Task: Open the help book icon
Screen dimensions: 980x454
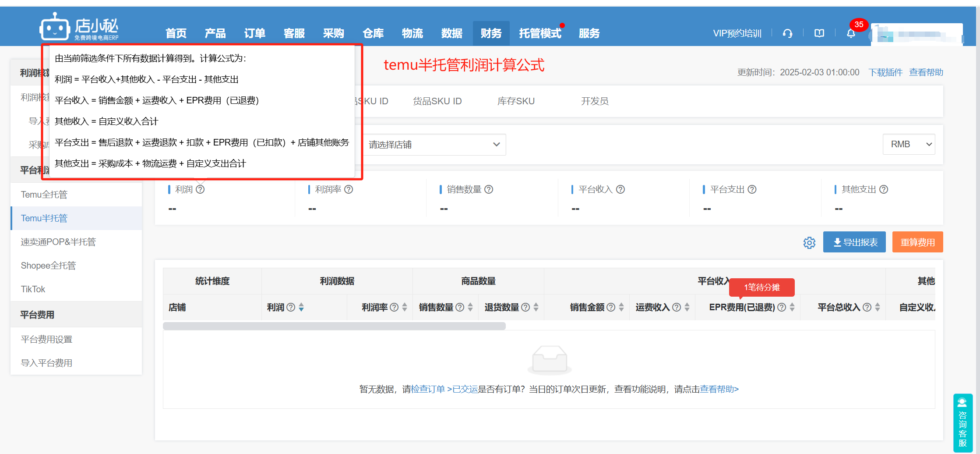Action: [x=819, y=33]
